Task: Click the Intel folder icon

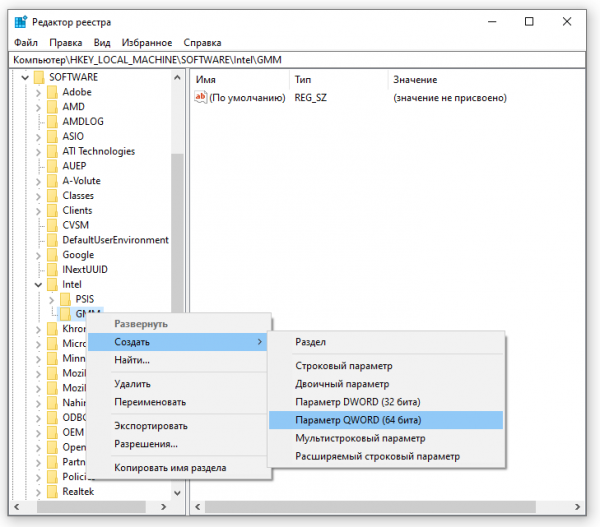Action: 52,284
